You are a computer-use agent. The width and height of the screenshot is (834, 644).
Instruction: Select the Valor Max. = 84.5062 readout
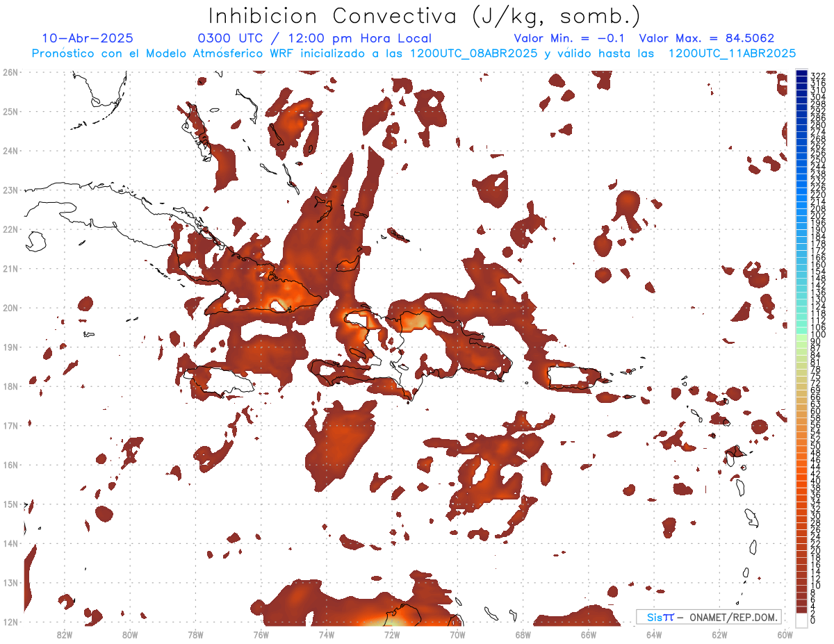(707, 38)
